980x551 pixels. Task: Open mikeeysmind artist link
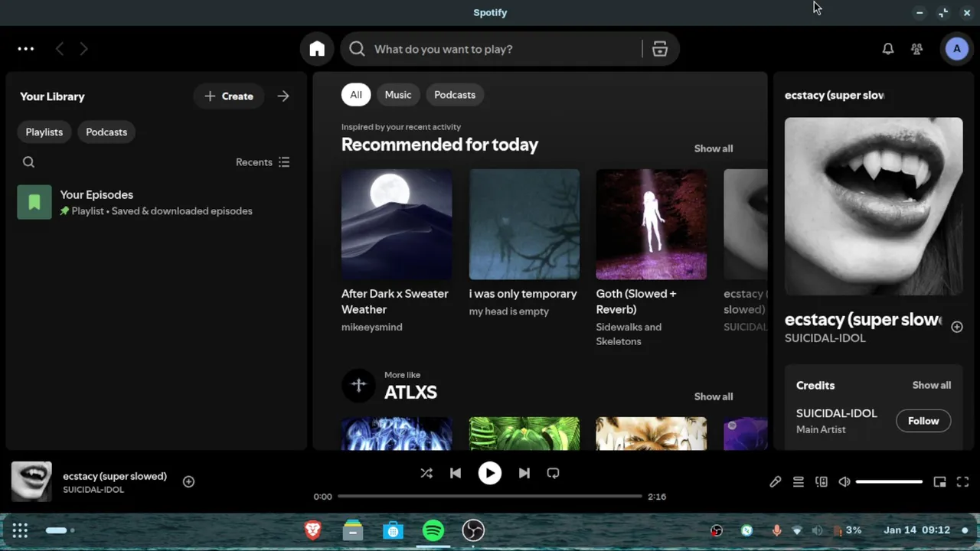(x=371, y=327)
